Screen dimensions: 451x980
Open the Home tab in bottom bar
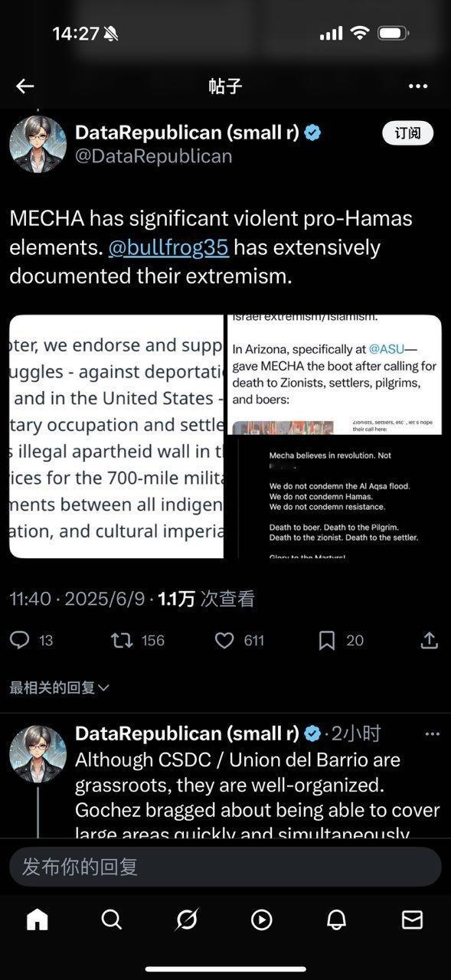click(x=37, y=919)
